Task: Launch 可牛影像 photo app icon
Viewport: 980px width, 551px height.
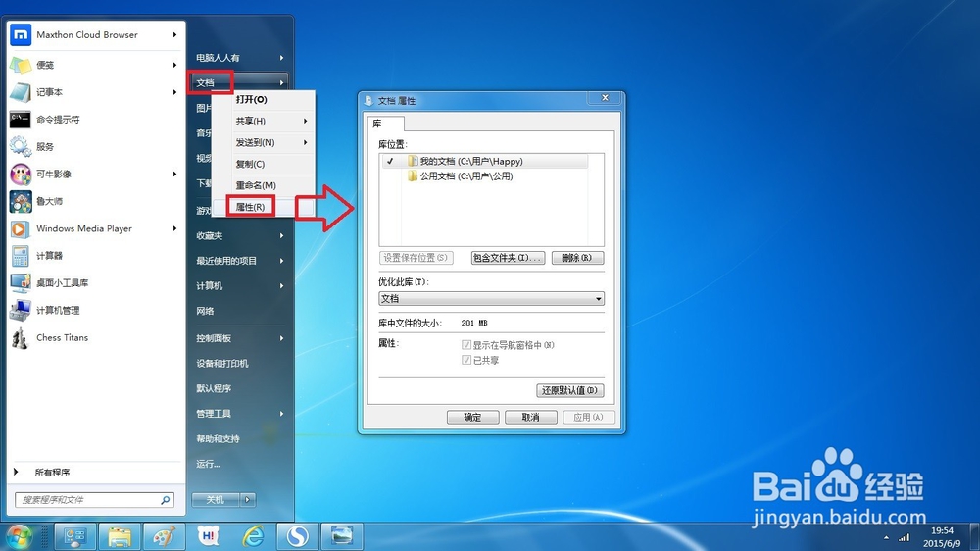Action: pos(21,174)
